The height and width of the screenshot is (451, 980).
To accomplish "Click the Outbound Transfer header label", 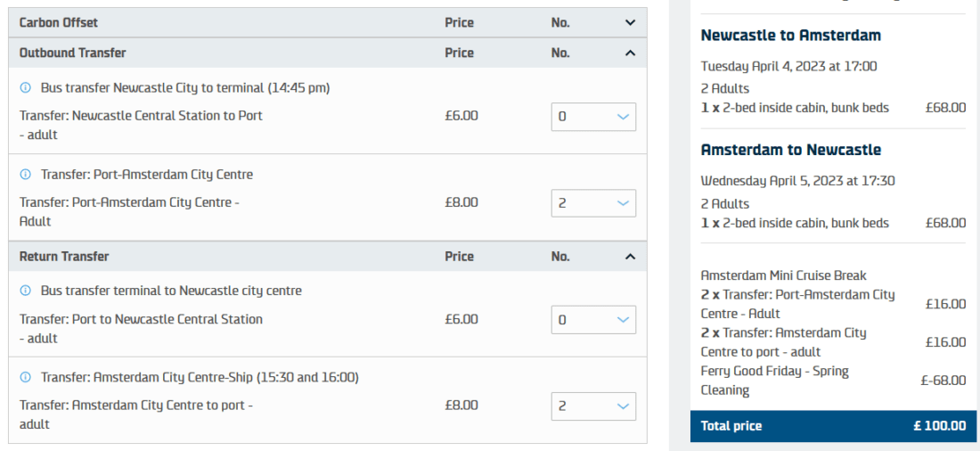I will 72,53.
